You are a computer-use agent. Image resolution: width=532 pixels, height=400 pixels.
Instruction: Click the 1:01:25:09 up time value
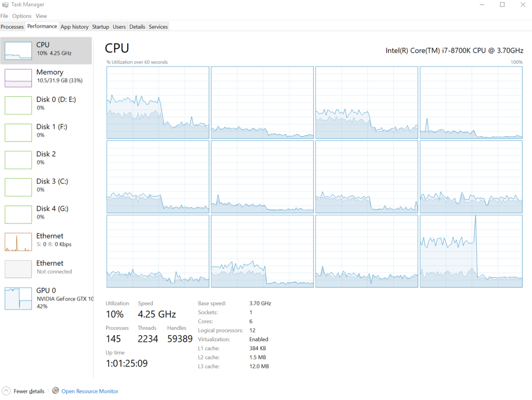(x=127, y=363)
